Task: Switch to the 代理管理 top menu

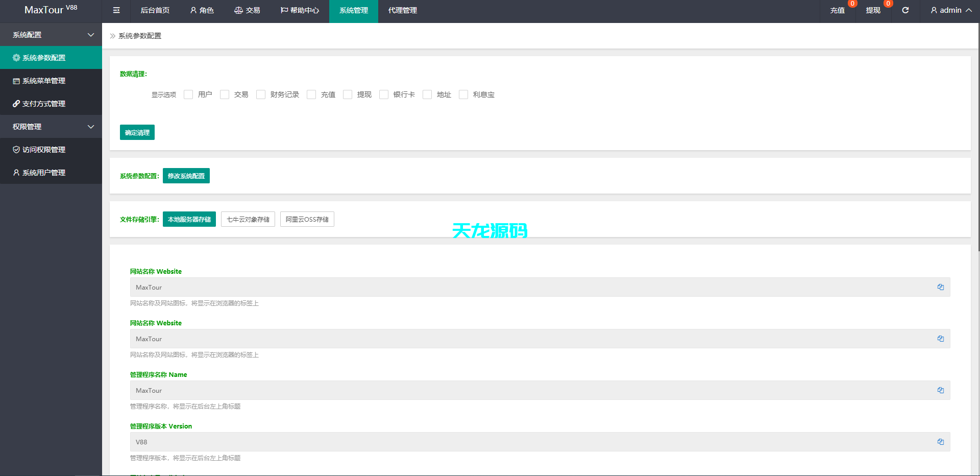Action: click(402, 10)
